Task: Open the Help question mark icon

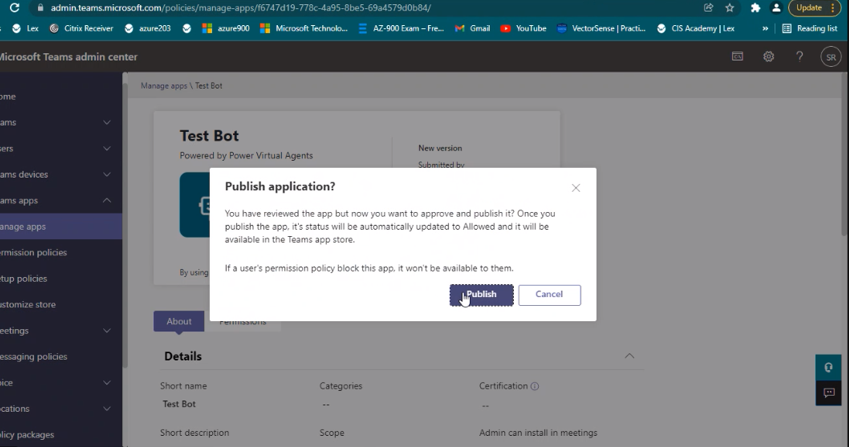Action: 799,56
